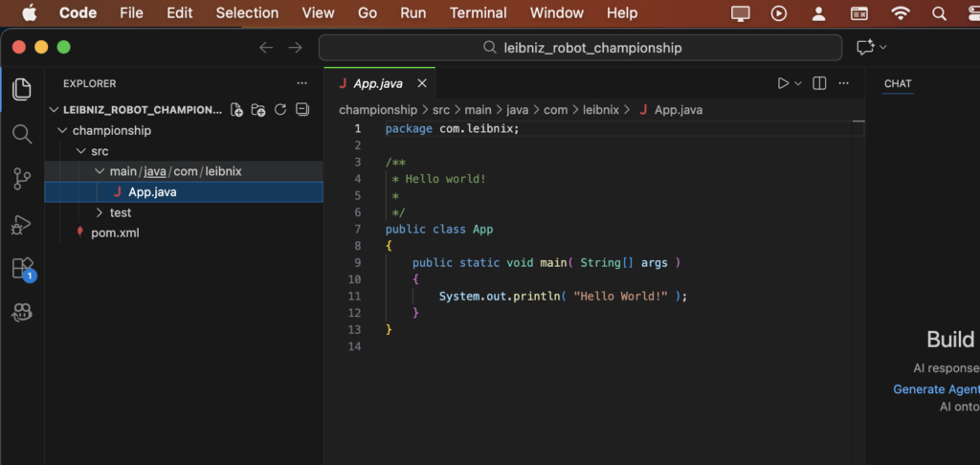The image size is (980, 465).
Task: Open the Source Control view
Action: [x=21, y=179]
